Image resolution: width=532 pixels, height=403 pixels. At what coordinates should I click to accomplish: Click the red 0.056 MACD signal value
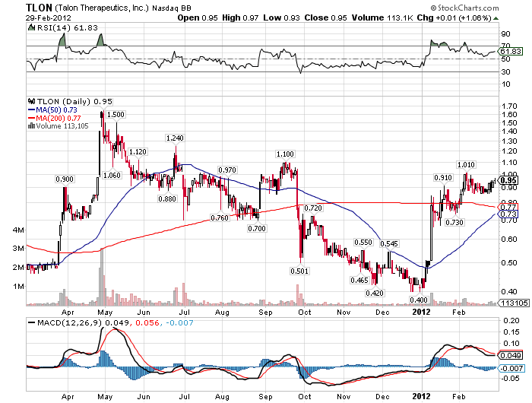(x=147, y=322)
